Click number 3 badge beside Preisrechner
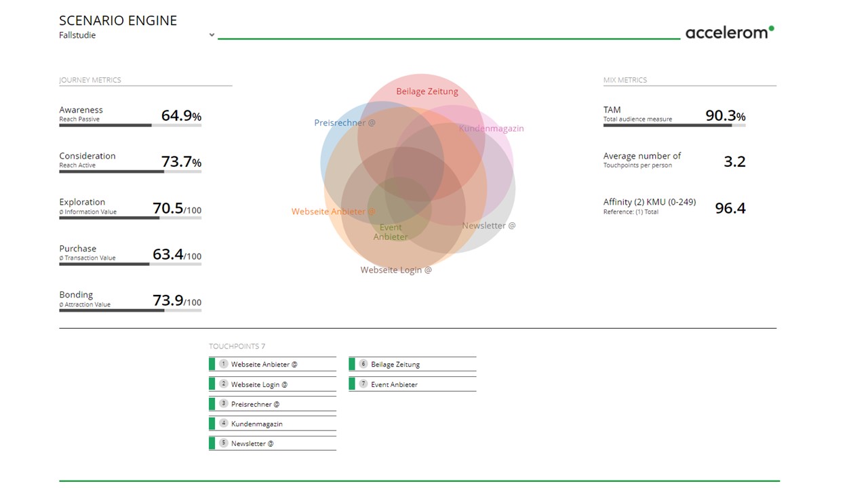The image size is (868, 488). pos(223,403)
